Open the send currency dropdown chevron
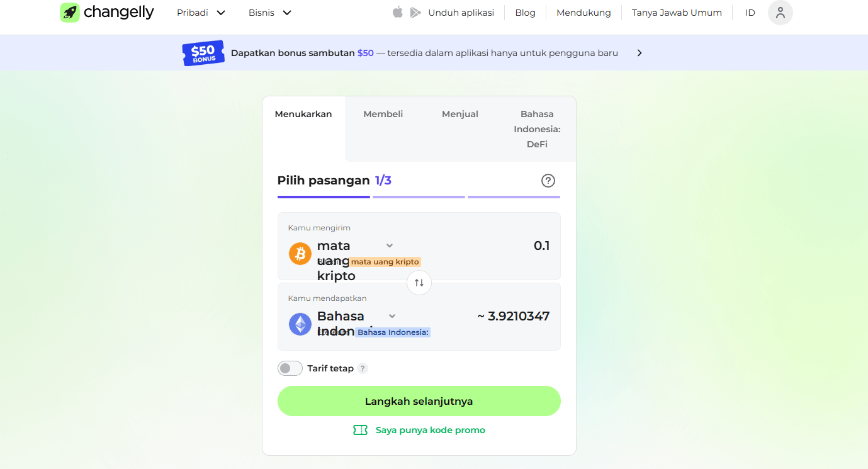The width and height of the screenshot is (868, 469). tap(390, 246)
